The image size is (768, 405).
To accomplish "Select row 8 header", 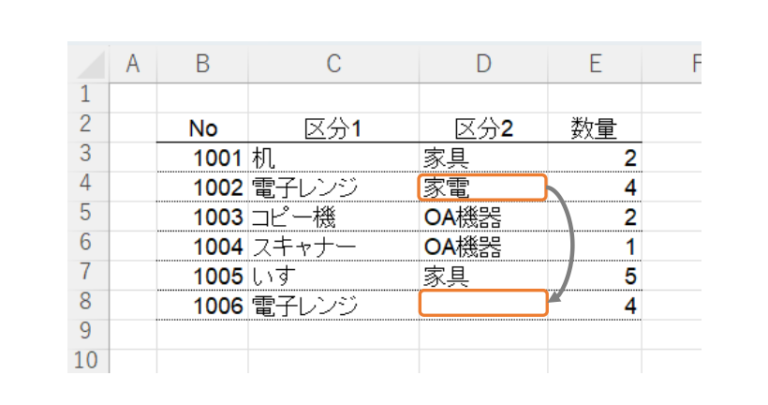I will pyautogui.click(x=86, y=303).
